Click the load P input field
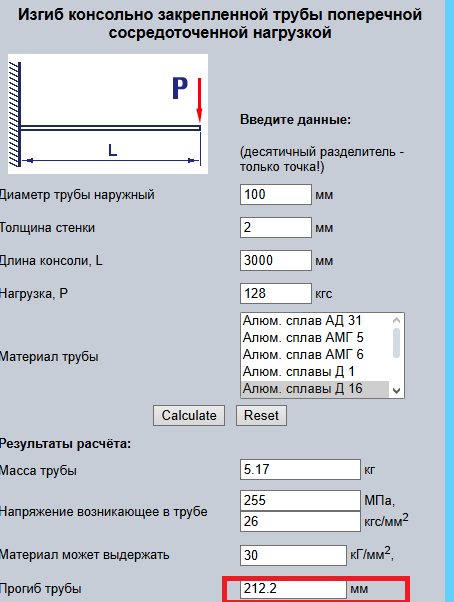 (276, 293)
